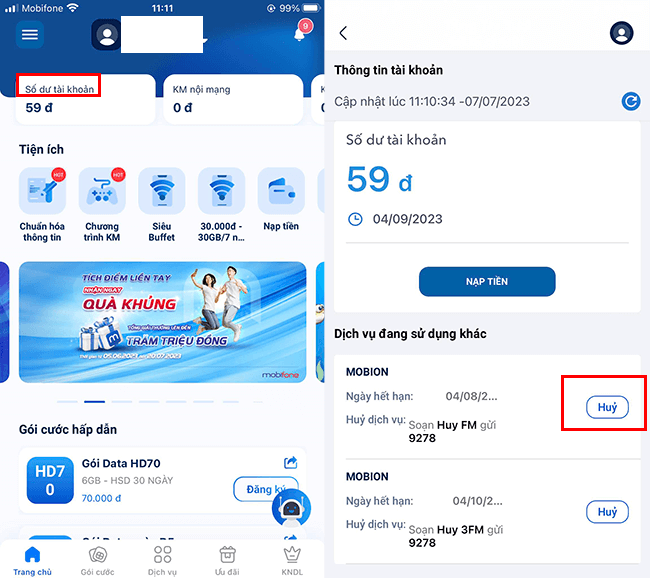Viewport: 650px width, 578px height.
Task: Open Chuẩn hóa thông tin utility icon
Action: coord(42,191)
